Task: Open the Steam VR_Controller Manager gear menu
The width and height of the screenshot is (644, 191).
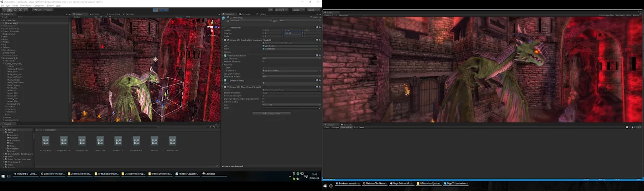Action: pyautogui.click(x=319, y=39)
